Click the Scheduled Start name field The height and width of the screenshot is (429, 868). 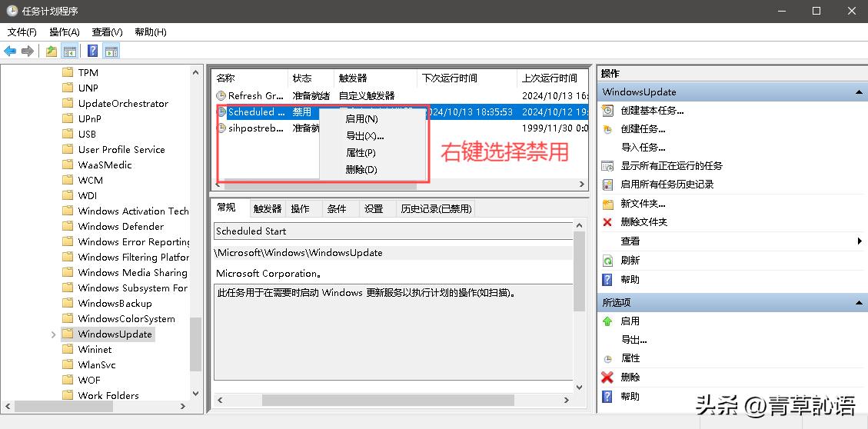click(x=393, y=231)
